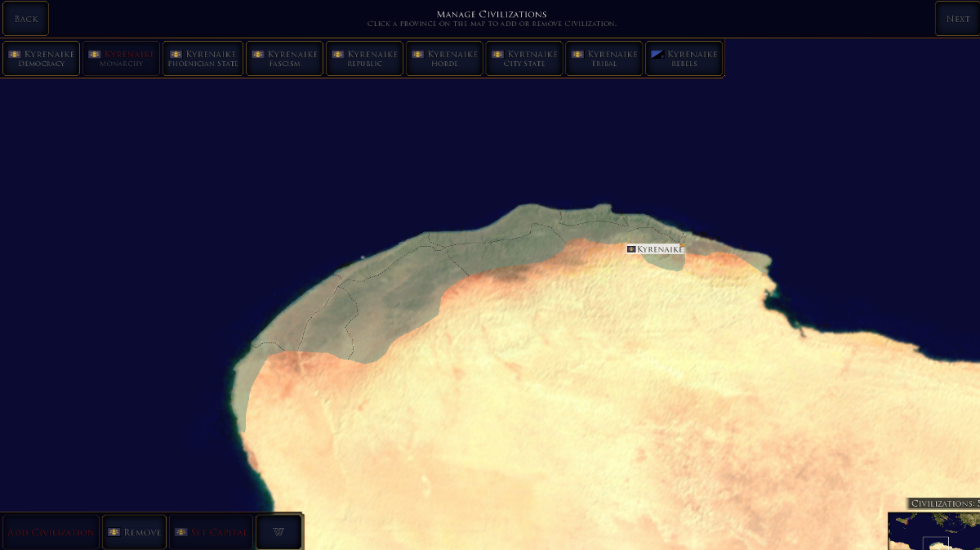Click the flag in Kyrenaike map label
This screenshot has width=980, height=550.
631,248
